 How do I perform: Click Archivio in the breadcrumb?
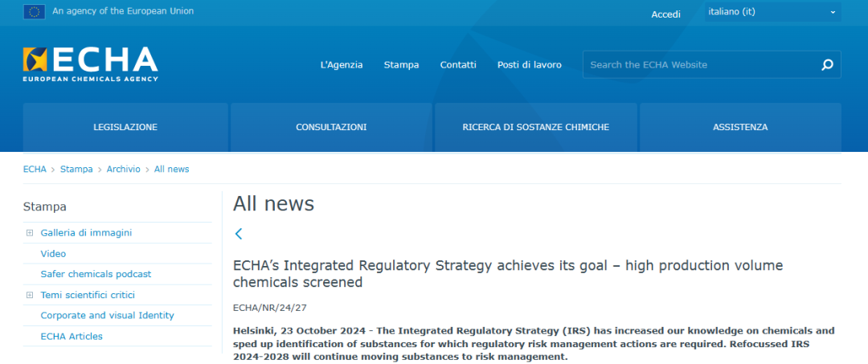click(x=123, y=169)
